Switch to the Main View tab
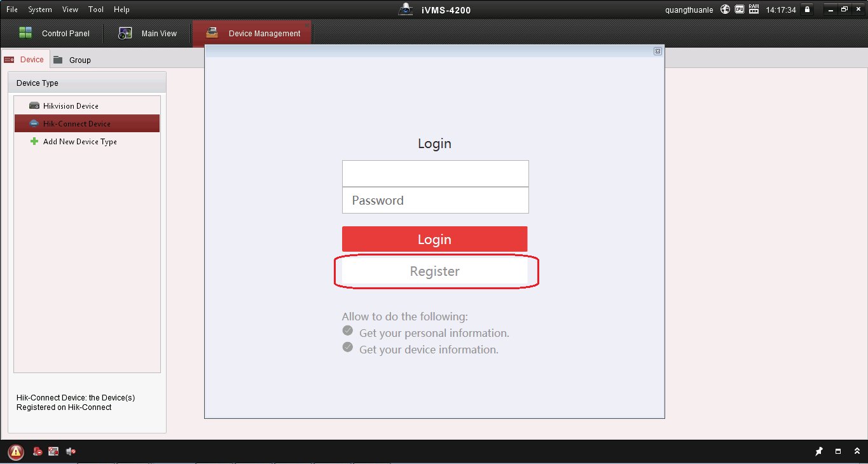Image resolution: width=868 pixels, height=464 pixels. click(148, 34)
